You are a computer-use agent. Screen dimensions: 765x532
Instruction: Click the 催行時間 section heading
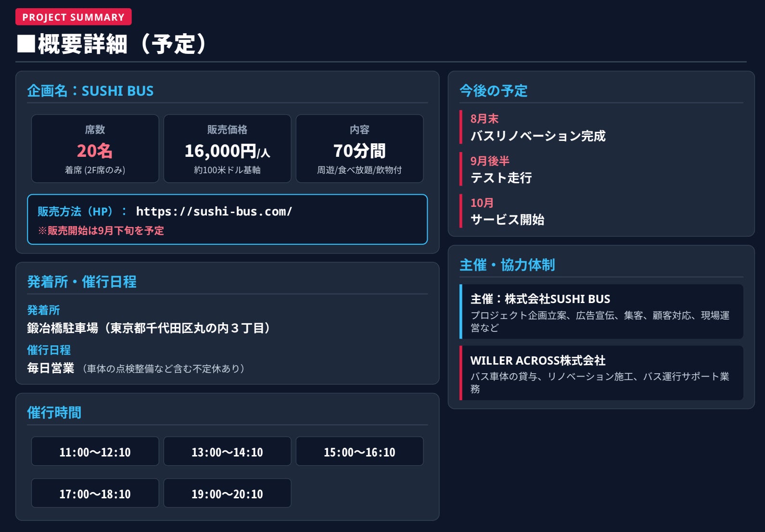pos(54,413)
